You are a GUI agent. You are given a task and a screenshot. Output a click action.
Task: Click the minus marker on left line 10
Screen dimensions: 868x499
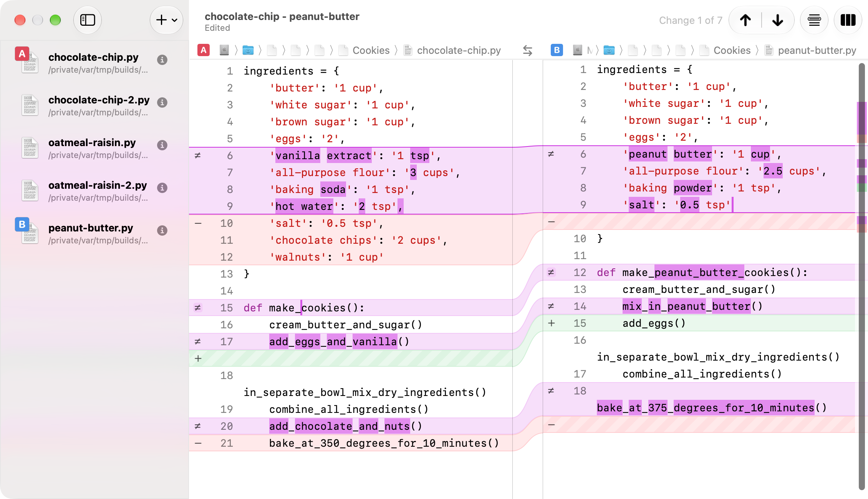[198, 223]
